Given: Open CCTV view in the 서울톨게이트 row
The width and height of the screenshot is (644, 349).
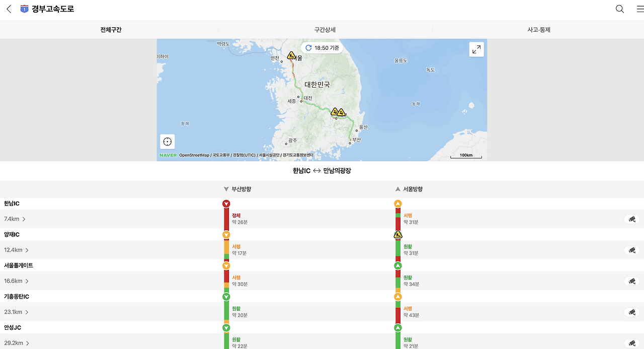Looking at the screenshot, I should pyautogui.click(x=631, y=281).
